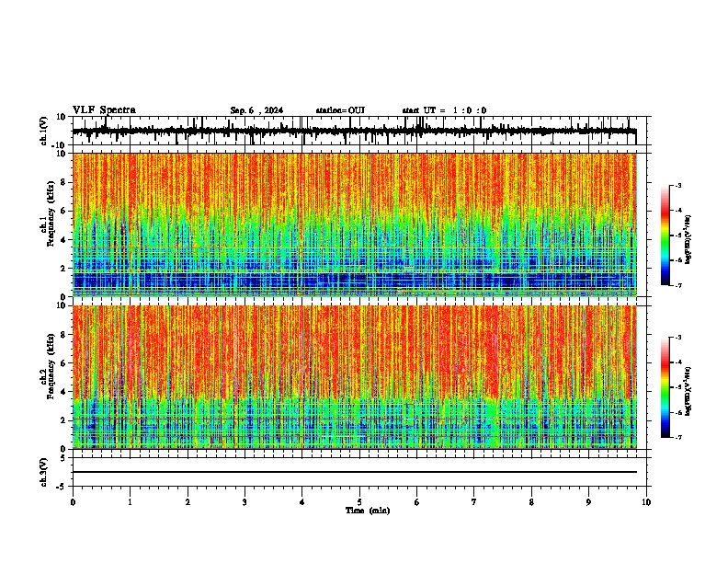Click the 'ch.1(V)' waveform axis label
This screenshot has height=563, width=728.
coord(43,131)
